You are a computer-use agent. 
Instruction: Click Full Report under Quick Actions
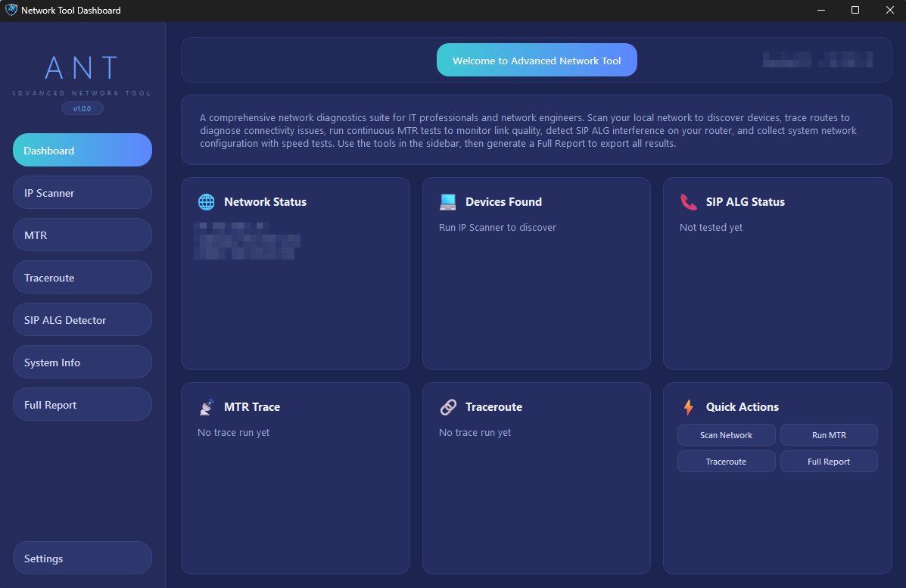point(829,461)
